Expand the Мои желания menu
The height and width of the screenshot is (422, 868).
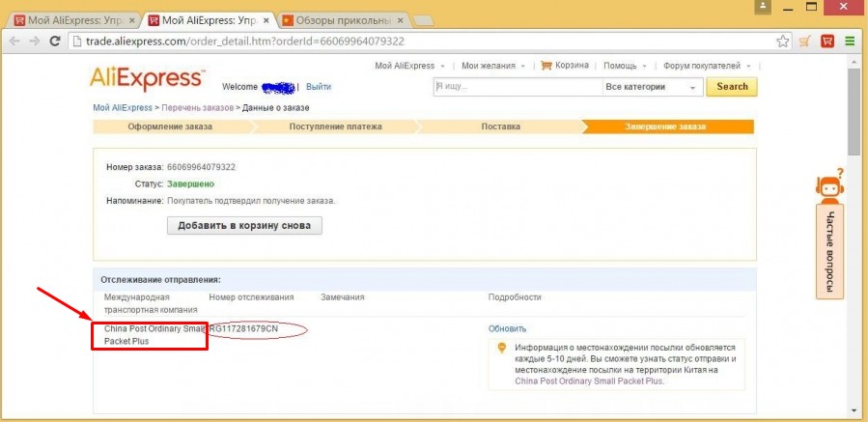tap(492, 66)
